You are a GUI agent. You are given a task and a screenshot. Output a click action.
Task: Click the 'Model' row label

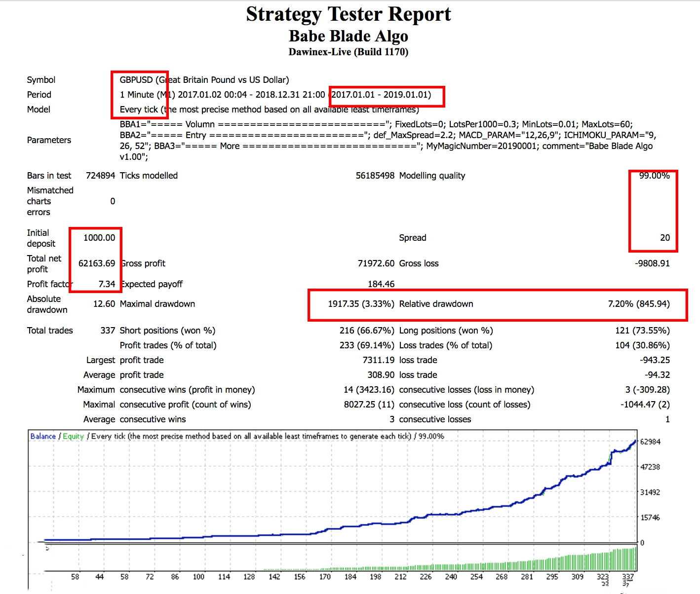pyautogui.click(x=39, y=110)
